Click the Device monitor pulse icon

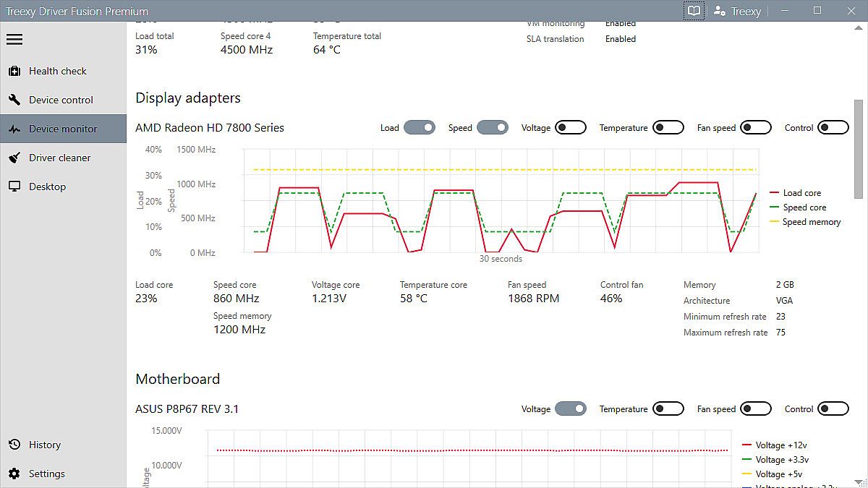pyautogui.click(x=14, y=129)
